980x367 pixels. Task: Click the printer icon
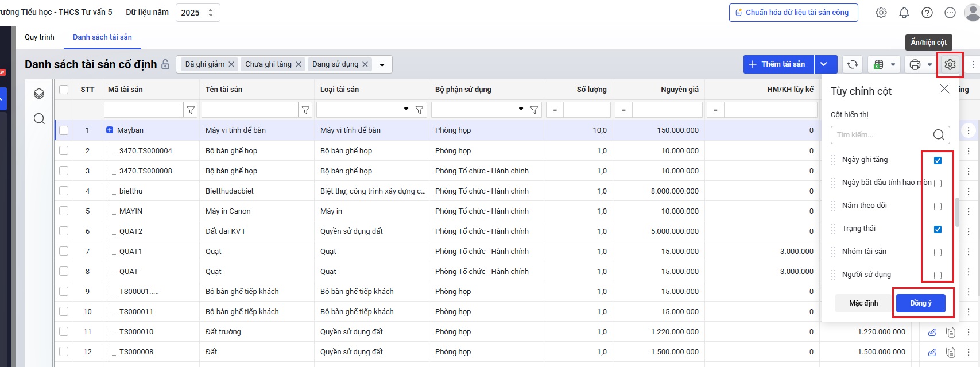[915, 64]
